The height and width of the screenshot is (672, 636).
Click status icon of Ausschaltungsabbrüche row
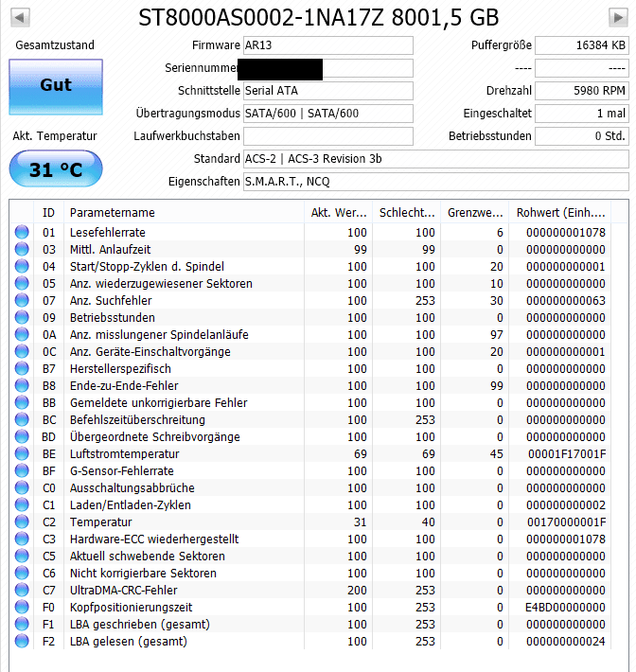point(22,487)
